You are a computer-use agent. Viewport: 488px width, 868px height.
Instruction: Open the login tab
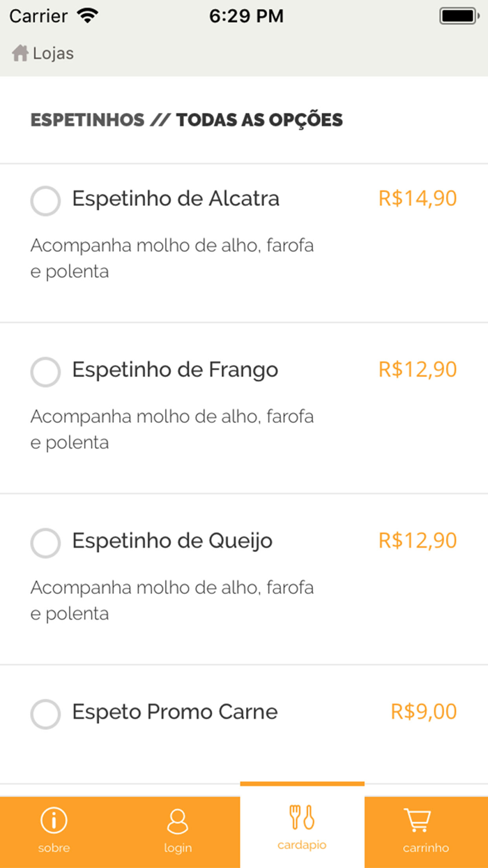178,830
